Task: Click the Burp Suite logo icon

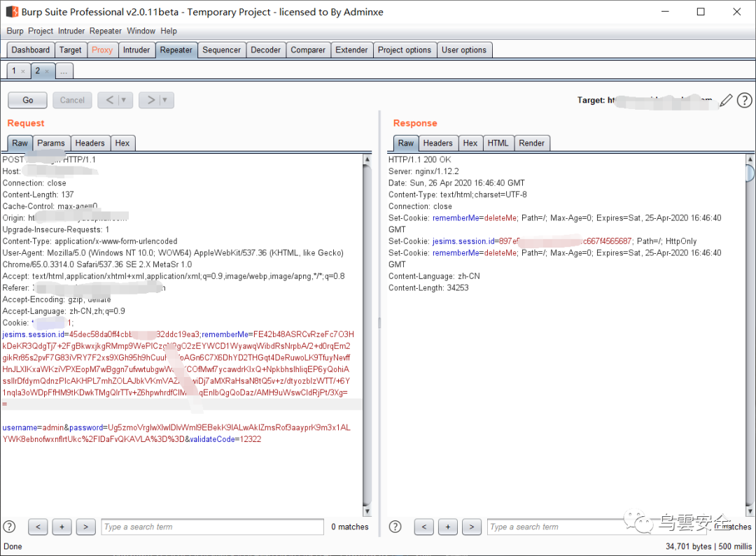Action: click(x=12, y=12)
